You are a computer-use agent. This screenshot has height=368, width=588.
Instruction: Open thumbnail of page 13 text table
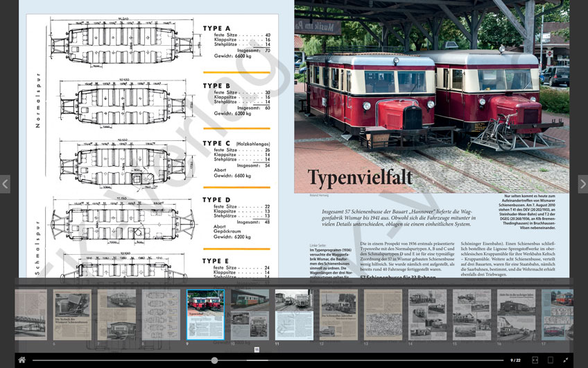(383, 315)
